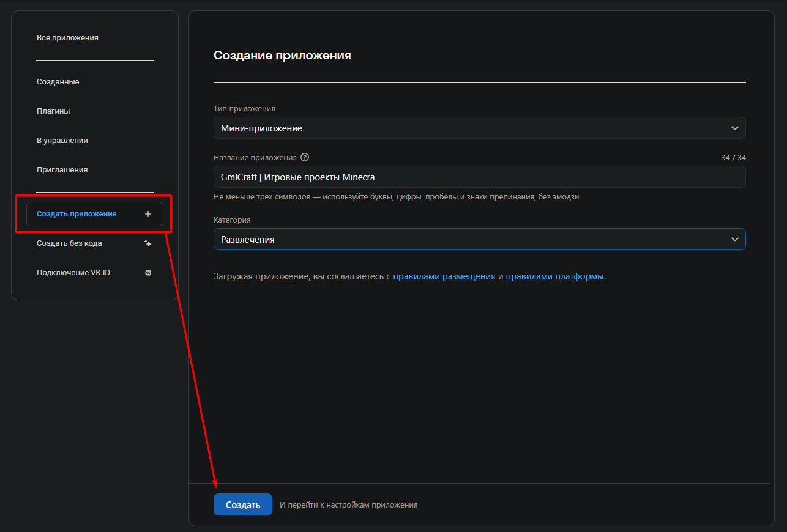Screen dimensions: 787x532
Task: Click the sparkles icon beside «Создать без кода»
Action: (148, 243)
